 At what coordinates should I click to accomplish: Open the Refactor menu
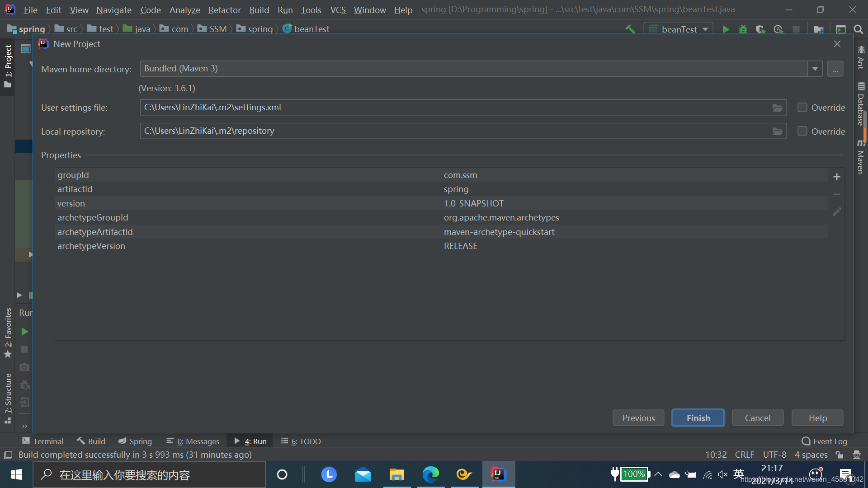tap(224, 9)
